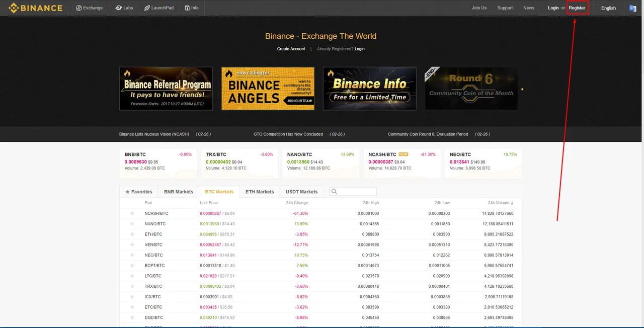Favorite the DGD/BTC pair star
644x328 pixels.
[x=132, y=317]
